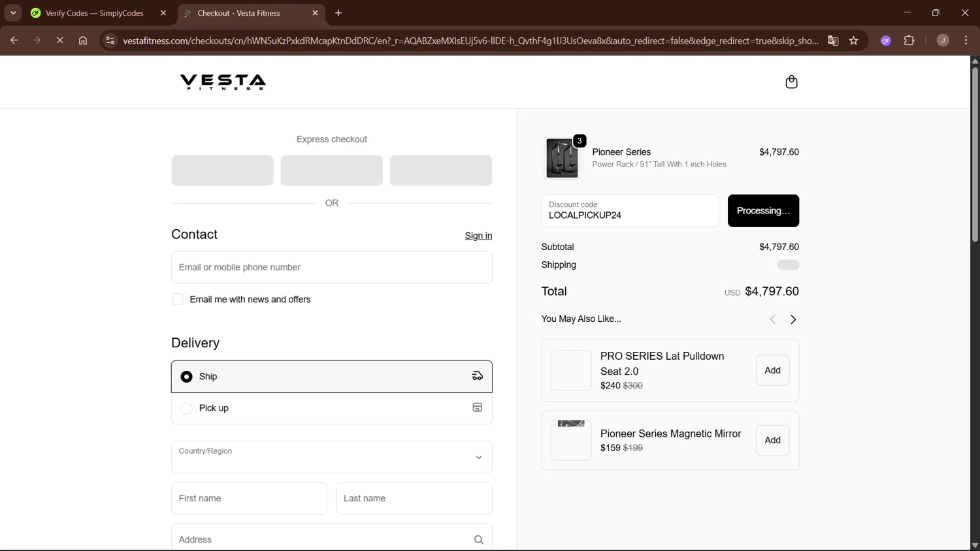Click the Total amount $4,797.60
This screenshot has width=980, height=551.
coord(772,291)
